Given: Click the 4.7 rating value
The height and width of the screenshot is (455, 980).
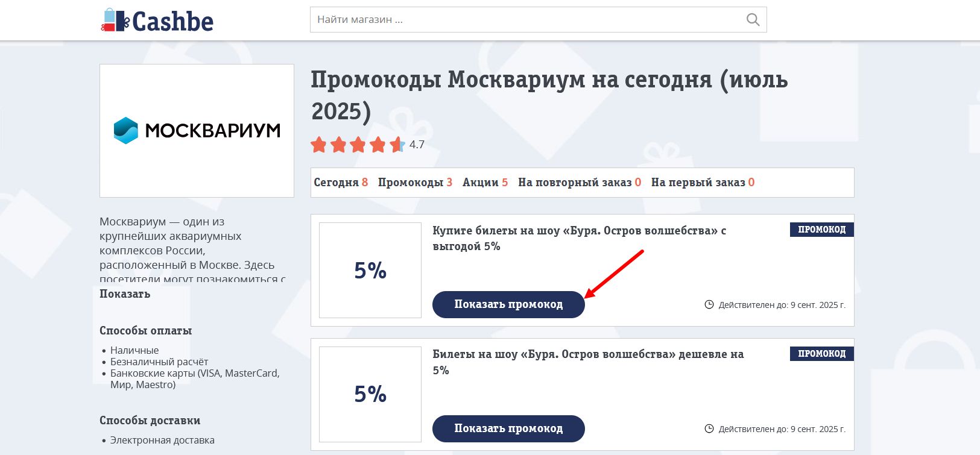Looking at the screenshot, I should tap(417, 145).
